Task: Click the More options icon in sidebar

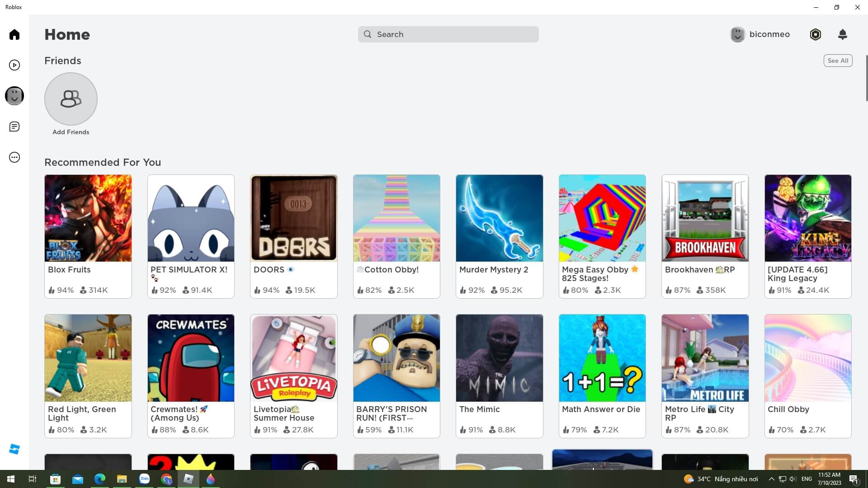Action: coord(14,157)
